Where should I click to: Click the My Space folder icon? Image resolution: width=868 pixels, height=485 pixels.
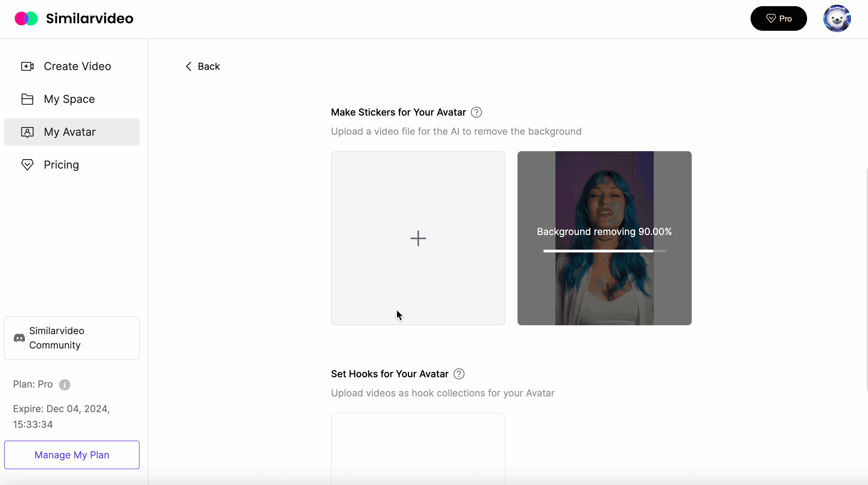[x=27, y=99]
